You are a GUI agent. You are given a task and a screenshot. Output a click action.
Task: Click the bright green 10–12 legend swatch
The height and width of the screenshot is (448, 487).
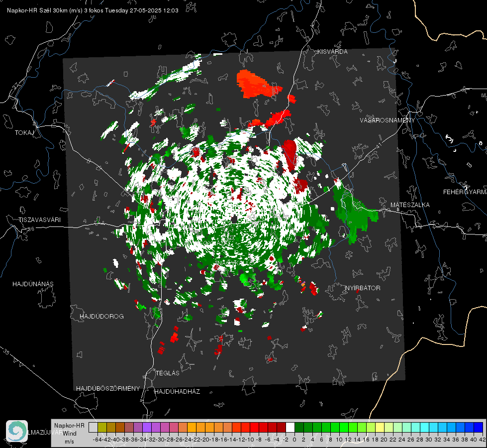coord(344,427)
